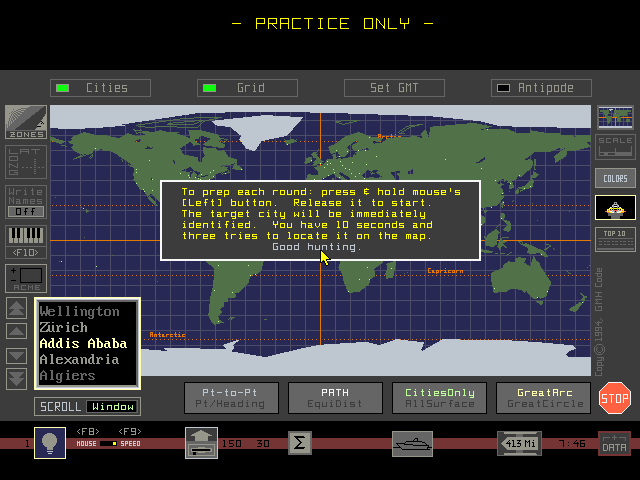
Task: Toggle PATH / EquiDist mode
Action: 335,398
